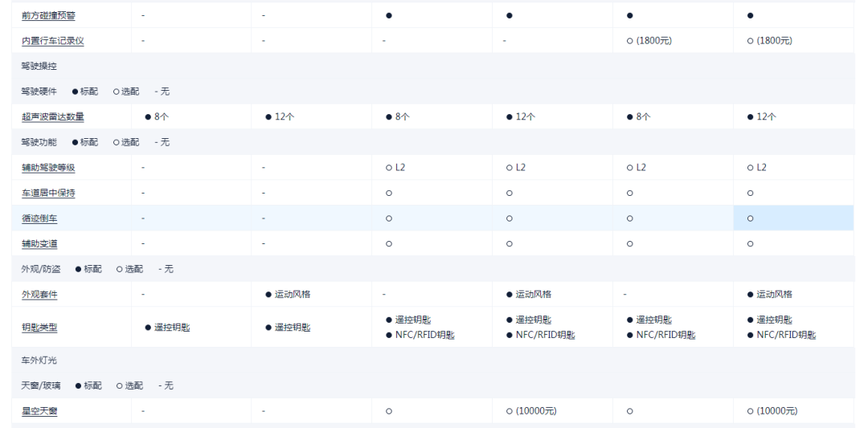Select the 外观/防盗 category heading
This screenshot has height=428, width=868.
41,269
